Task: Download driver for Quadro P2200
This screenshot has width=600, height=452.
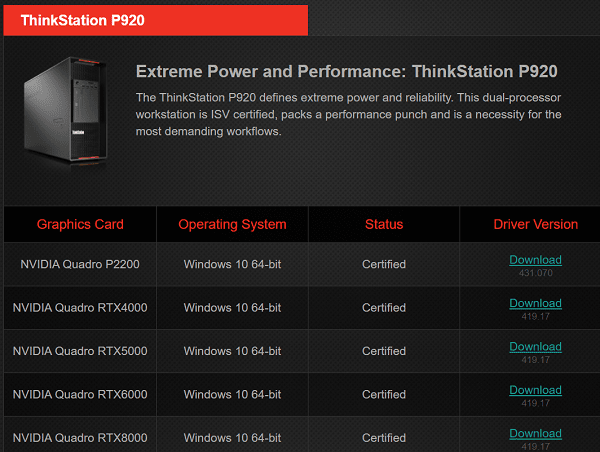Action: [535, 260]
